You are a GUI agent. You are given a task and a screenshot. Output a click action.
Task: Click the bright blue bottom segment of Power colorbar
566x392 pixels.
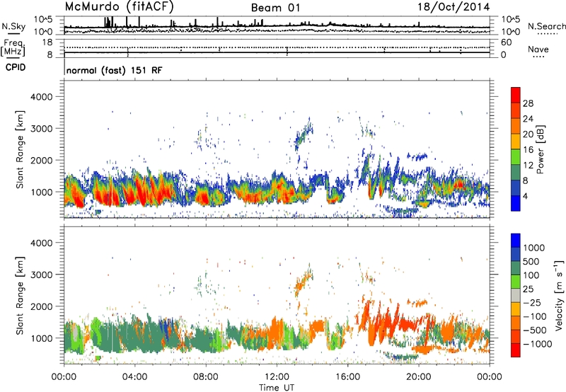pos(516,203)
